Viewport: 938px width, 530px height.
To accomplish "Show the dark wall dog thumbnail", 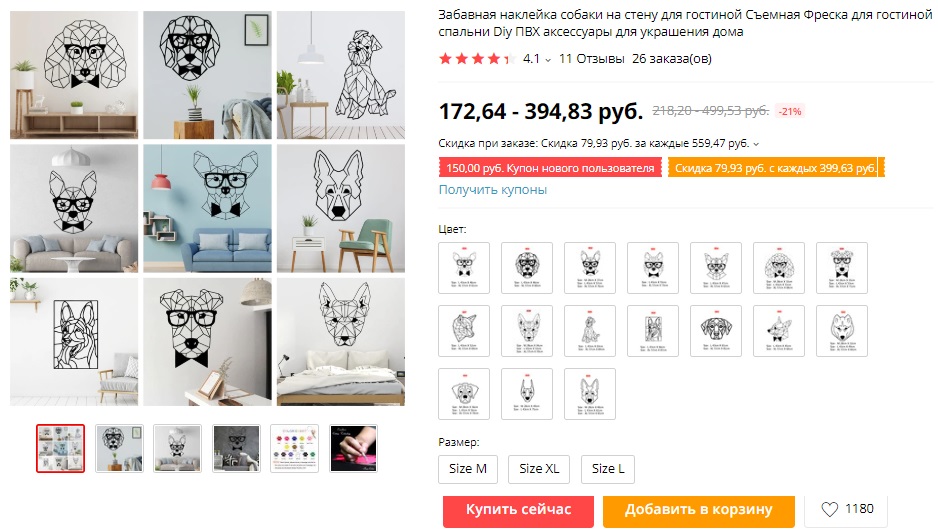I will tap(236, 448).
